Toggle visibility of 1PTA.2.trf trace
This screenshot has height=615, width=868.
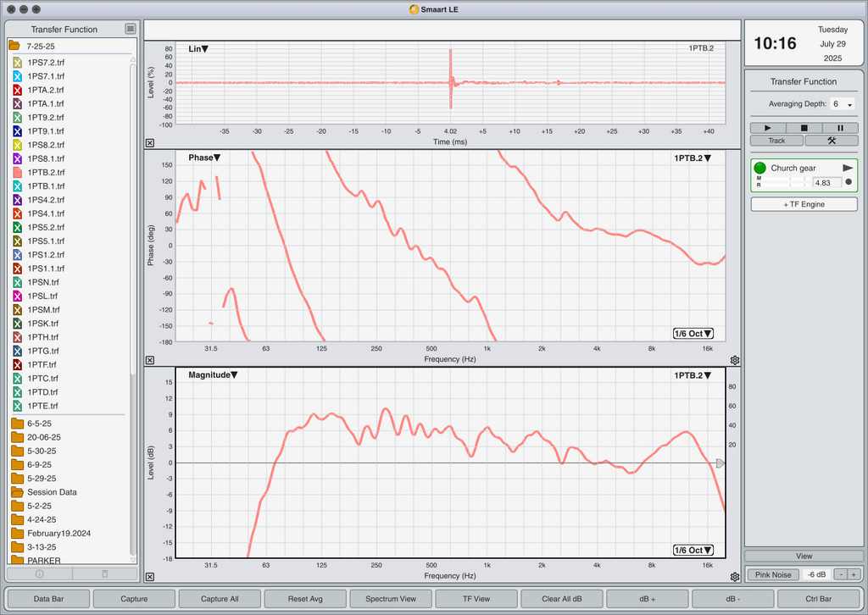pos(17,90)
